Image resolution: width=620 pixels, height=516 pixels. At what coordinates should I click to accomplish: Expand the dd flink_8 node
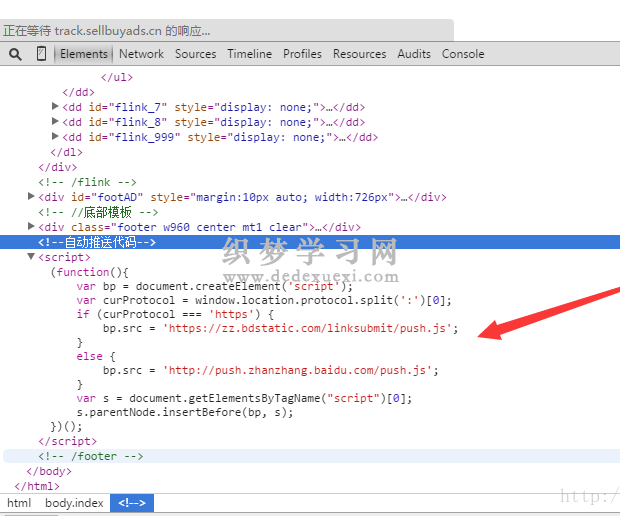55,121
